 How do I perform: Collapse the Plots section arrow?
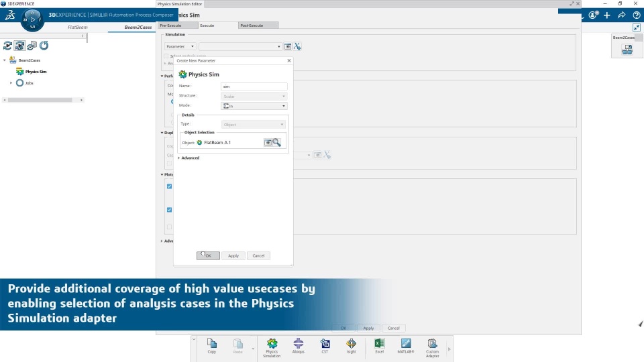click(162, 174)
